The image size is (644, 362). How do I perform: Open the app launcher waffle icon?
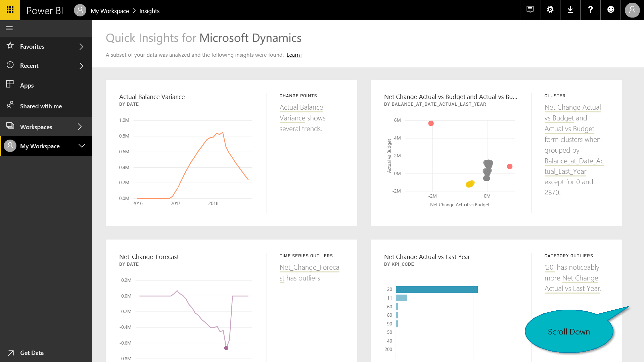(x=10, y=10)
